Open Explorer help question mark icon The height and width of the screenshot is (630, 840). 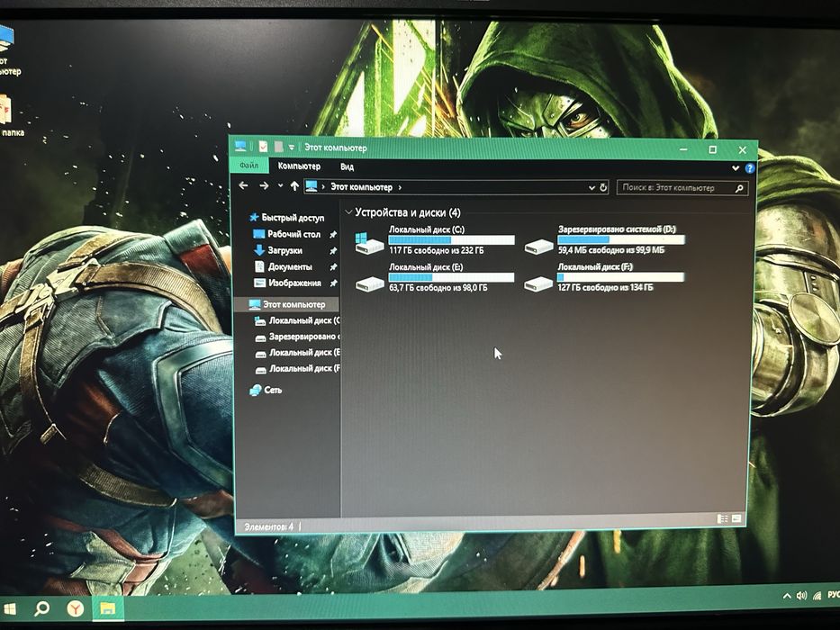[749, 168]
